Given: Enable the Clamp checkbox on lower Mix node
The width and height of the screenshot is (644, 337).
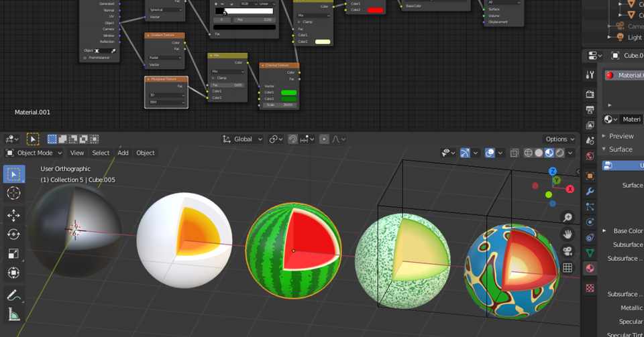Looking at the screenshot, I should [213, 78].
